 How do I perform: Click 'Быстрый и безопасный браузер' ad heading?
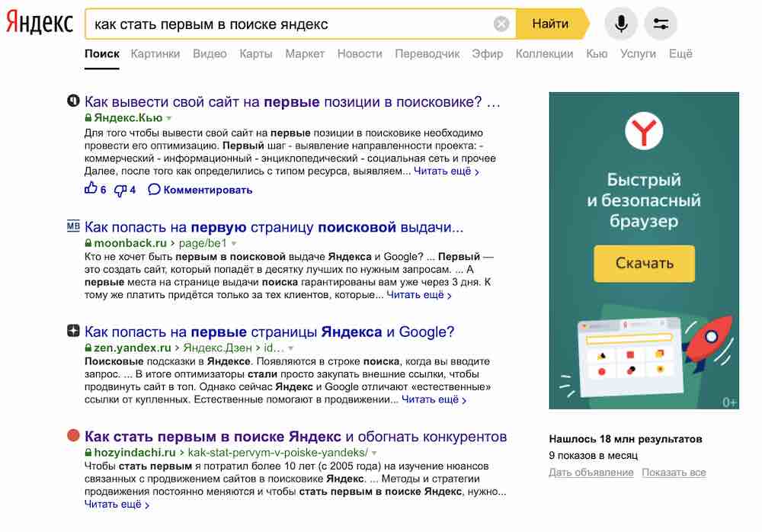[x=643, y=200]
